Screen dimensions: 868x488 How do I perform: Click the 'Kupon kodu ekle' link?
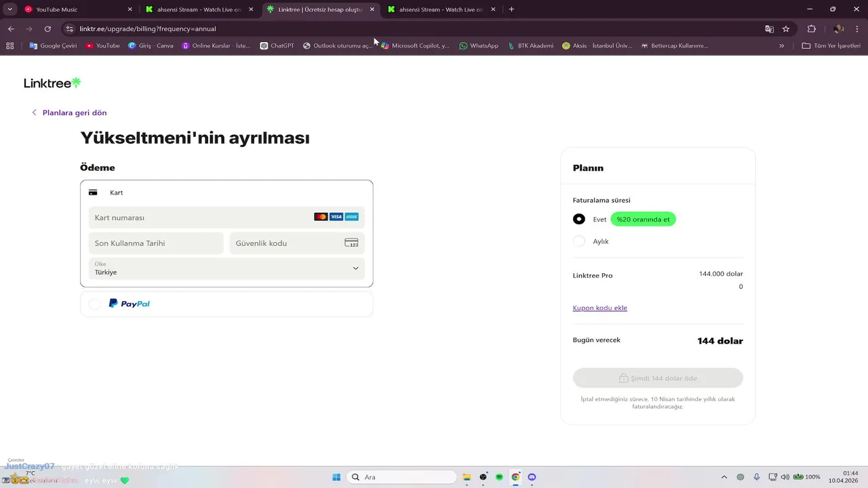600,308
